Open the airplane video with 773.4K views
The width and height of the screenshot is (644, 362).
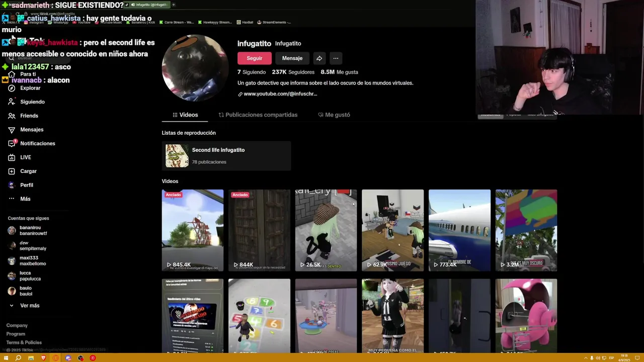coord(459,230)
